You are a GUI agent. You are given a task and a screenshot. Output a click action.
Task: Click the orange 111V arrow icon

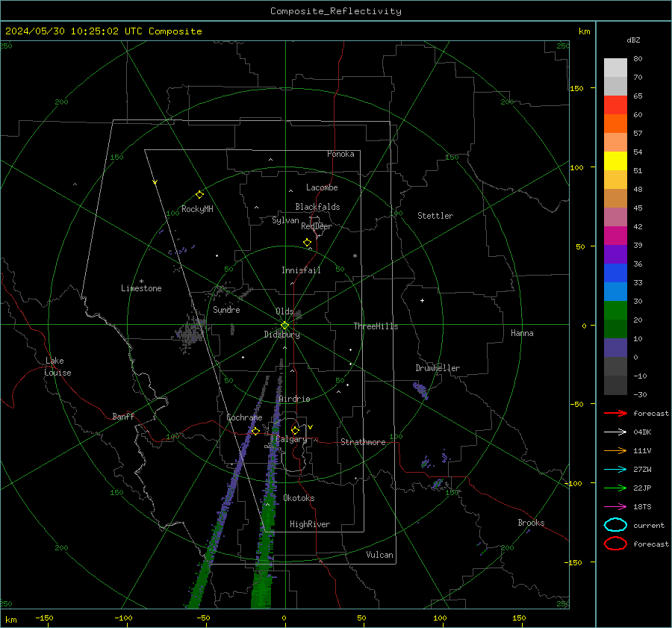pos(615,450)
